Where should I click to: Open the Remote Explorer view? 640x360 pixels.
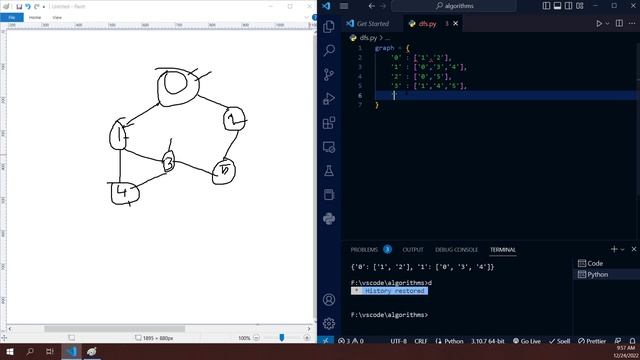[329, 147]
